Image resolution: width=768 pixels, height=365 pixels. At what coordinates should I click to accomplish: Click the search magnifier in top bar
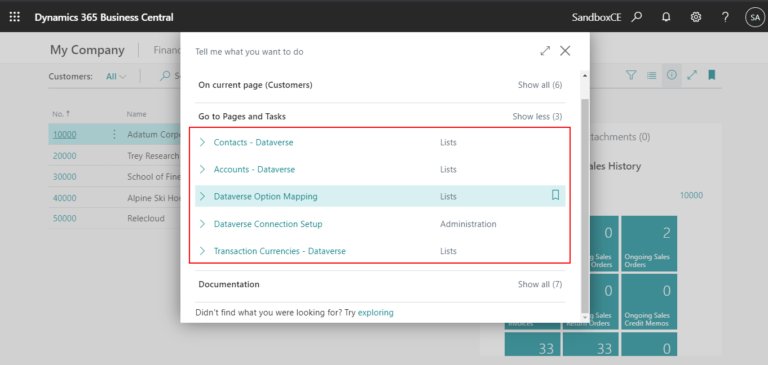click(x=636, y=17)
